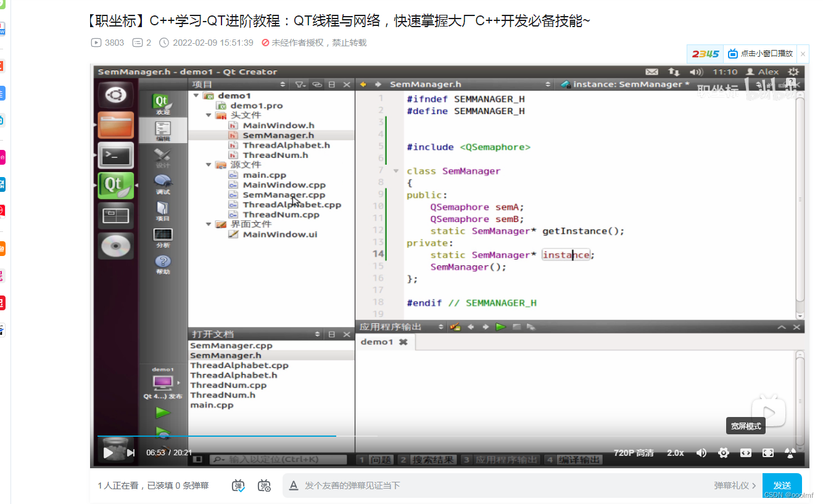Open the '2 搜索结果' pane tab
Image resolution: width=823 pixels, height=504 pixels.
click(426, 460)
